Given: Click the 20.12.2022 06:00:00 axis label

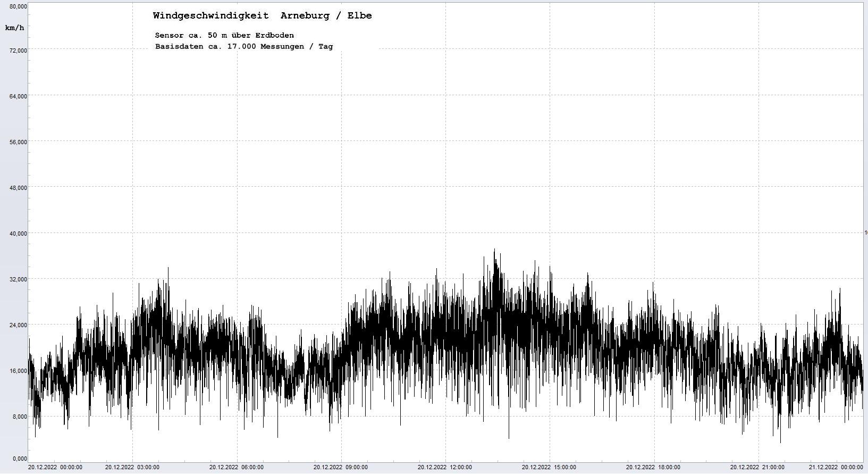Looking at the screenshot, I should click(x=236, y=468).
